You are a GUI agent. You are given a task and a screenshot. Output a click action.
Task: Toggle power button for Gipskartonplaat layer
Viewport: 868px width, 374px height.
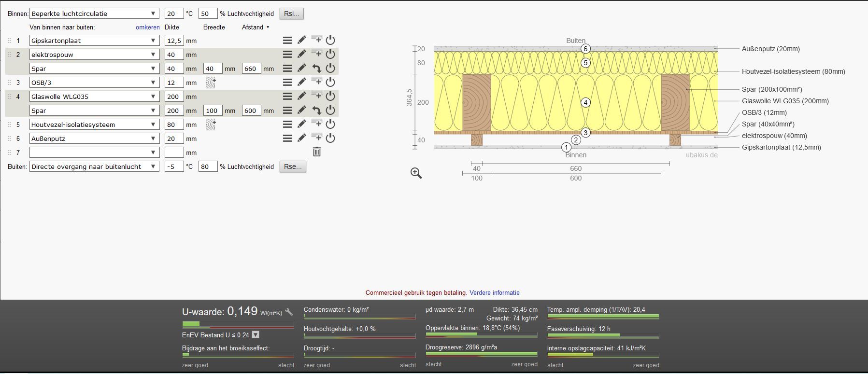330,41
